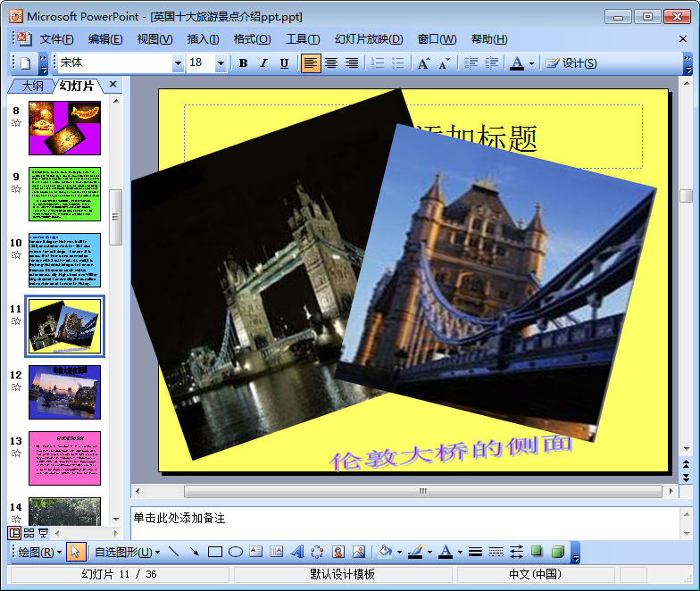Switch to slide sorter view
The height and width of the screenshot is (591, 700).
pos(29,533)
